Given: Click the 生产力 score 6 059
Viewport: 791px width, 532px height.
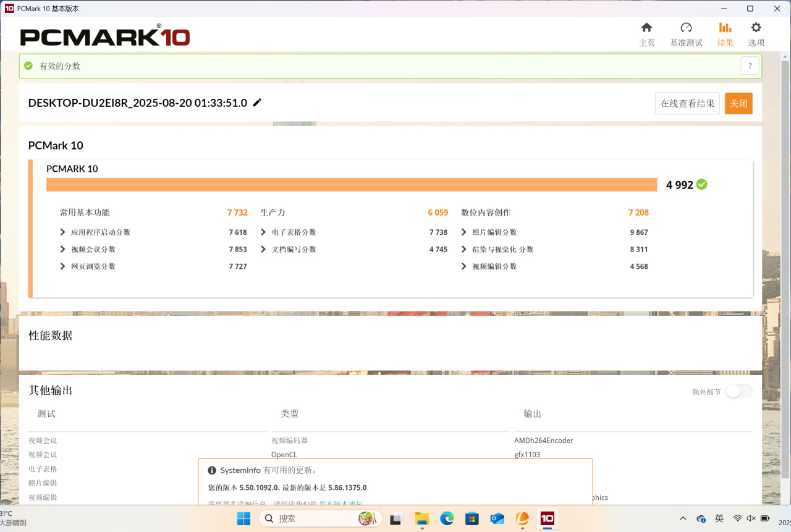Looking at the screenshot, I should pos(438,213).
